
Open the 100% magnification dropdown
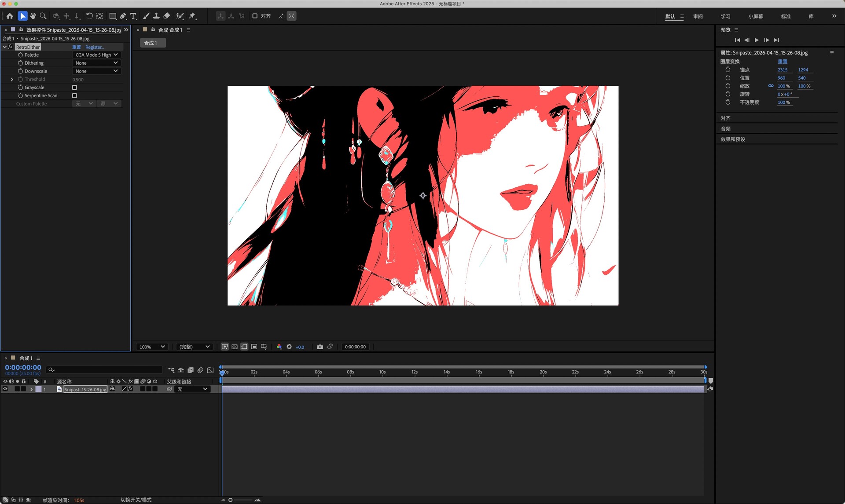tap(152, 347)
